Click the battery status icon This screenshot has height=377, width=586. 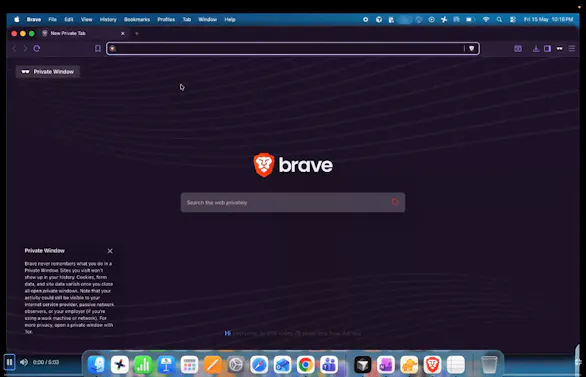pos(470,19)
